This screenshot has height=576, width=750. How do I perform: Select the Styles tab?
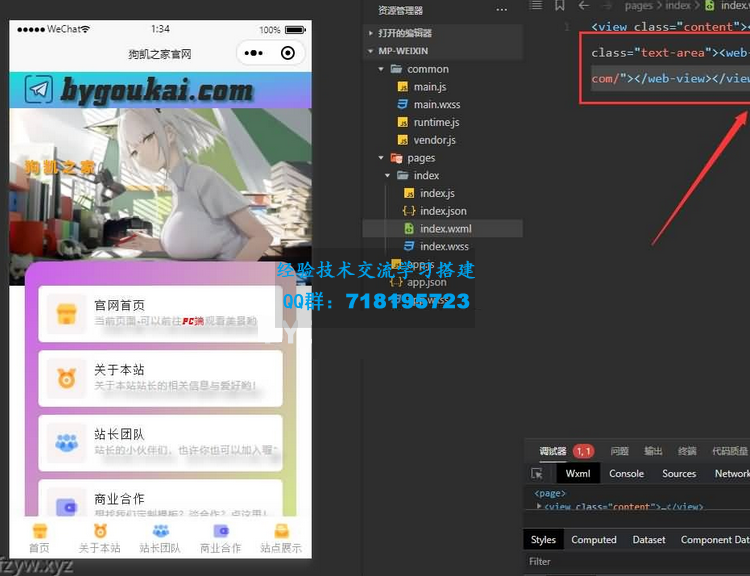543,540
